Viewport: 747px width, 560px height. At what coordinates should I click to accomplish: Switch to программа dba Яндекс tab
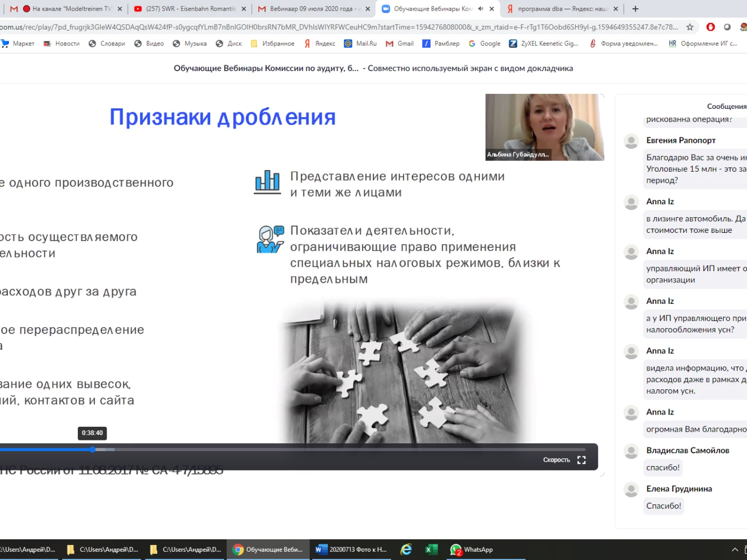tap(562, 9)
